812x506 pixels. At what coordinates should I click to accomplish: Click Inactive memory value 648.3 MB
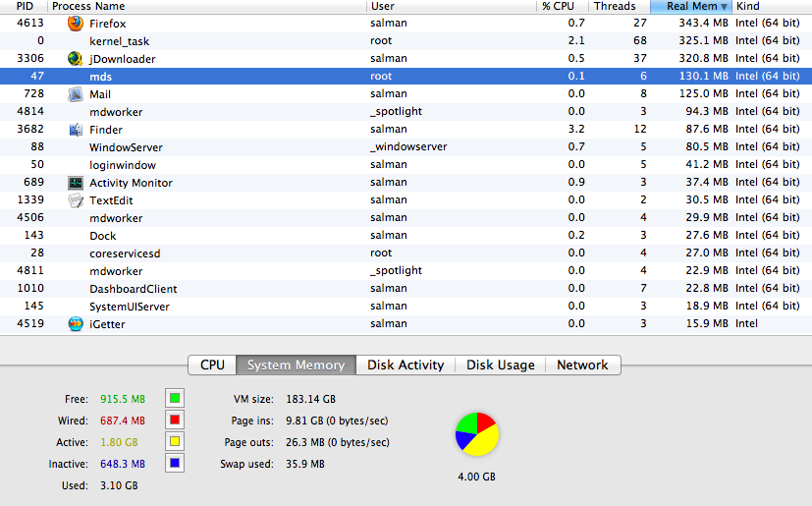point(123,464)
